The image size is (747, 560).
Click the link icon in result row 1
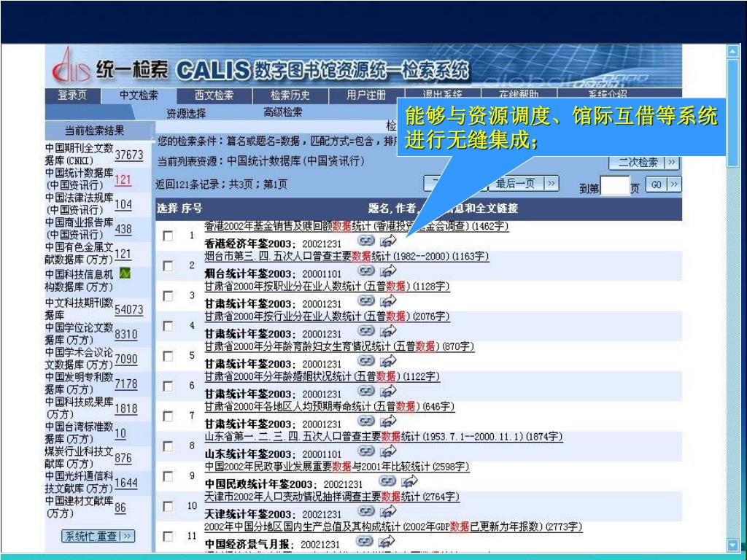(366, 241)
